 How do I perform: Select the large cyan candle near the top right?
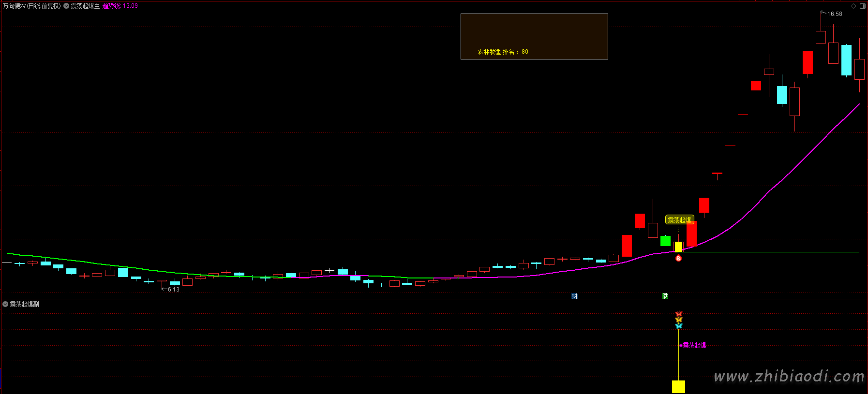click(846, 60)
